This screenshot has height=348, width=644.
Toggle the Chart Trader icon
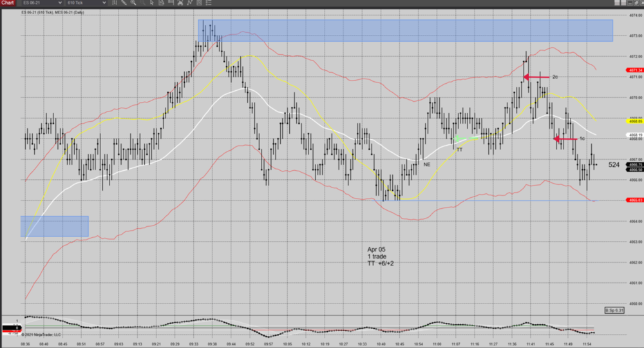170,3
